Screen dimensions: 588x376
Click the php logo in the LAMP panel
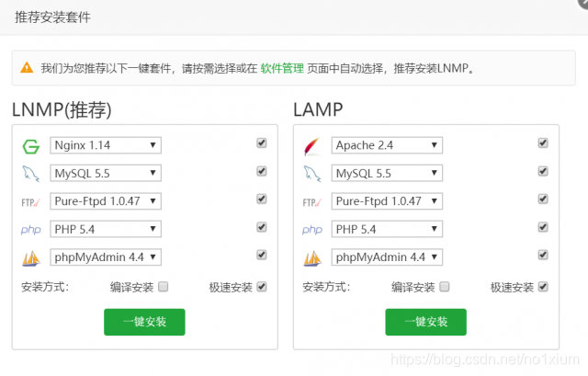point(312,229)
